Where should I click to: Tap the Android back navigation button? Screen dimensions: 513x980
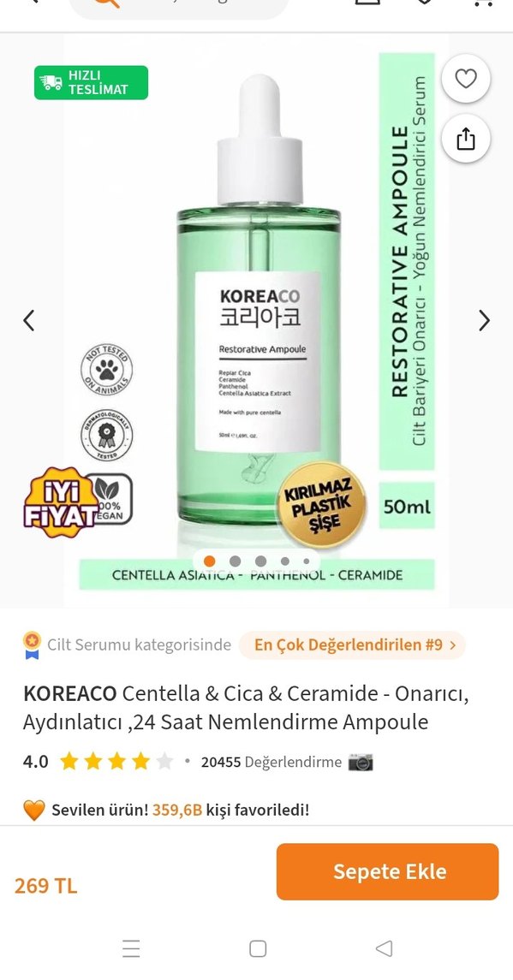click(384, 948)
